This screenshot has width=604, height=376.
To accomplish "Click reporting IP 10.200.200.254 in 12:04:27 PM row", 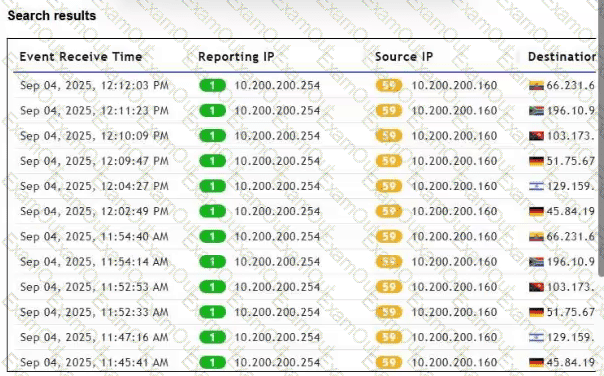I will [x=277, y=186].
